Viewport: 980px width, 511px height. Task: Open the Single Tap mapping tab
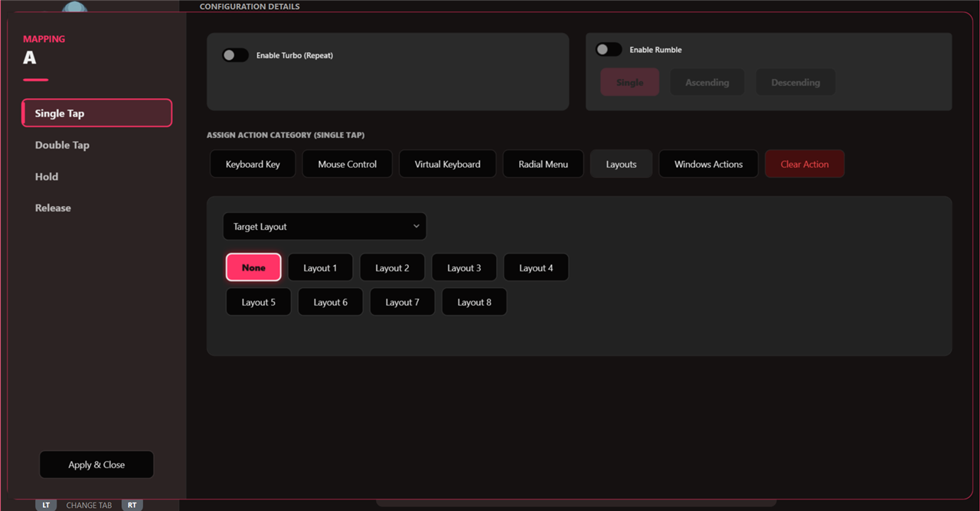pos(97,113)
